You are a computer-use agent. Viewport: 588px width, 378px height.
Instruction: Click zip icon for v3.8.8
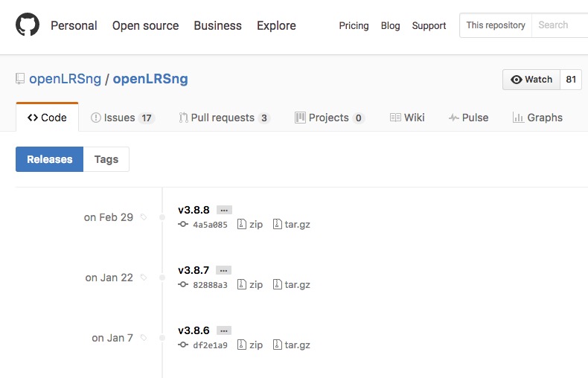click(242, 224)
